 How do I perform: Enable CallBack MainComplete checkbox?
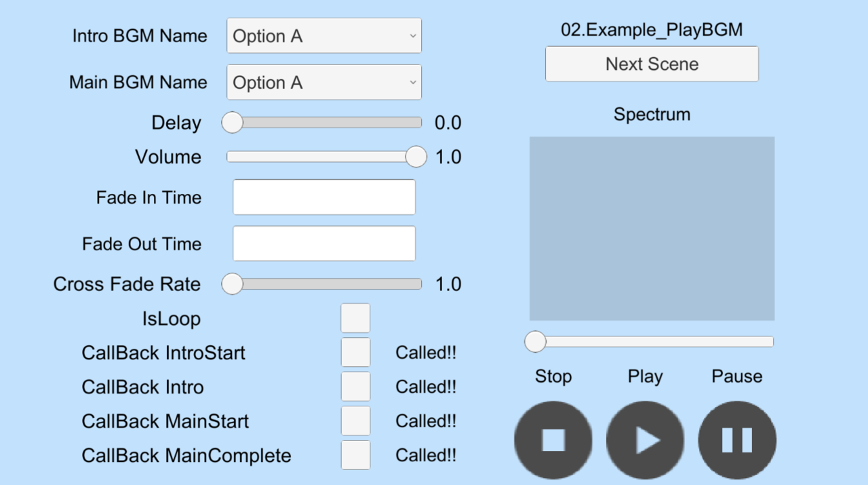(355, 455)
